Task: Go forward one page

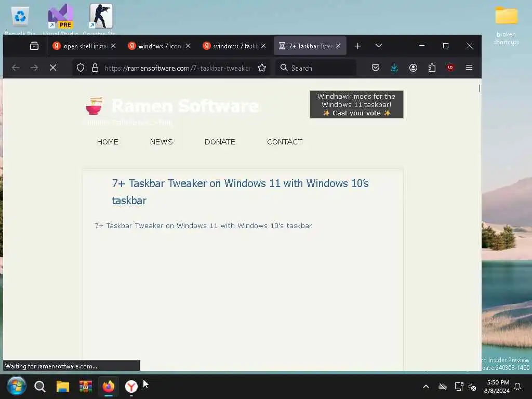Action: 34,68
